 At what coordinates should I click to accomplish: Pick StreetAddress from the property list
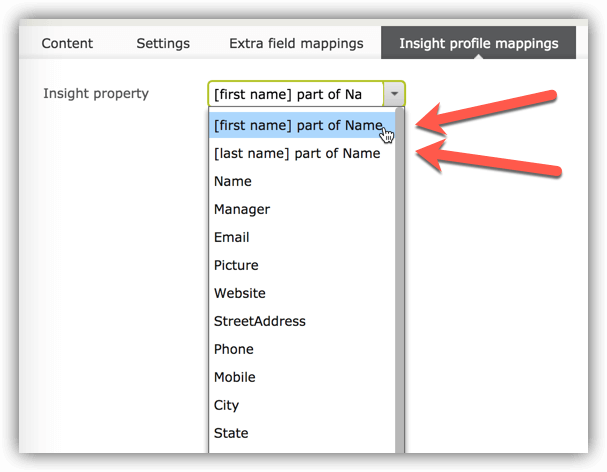[x=260, y=321]
